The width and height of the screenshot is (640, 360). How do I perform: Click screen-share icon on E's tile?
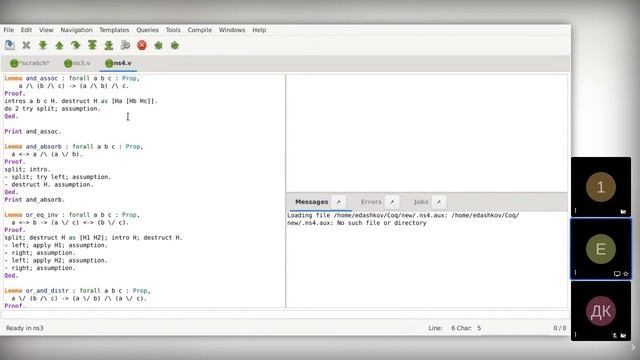[x=617, y=274]
